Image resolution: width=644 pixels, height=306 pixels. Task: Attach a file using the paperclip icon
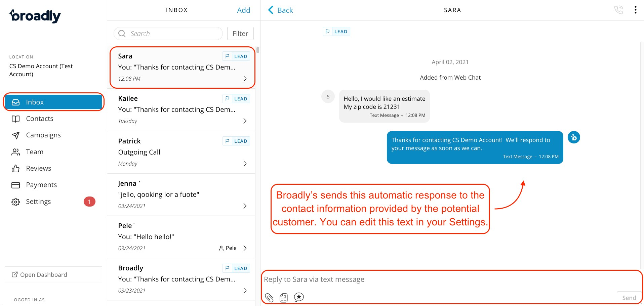tap(269, 297)
